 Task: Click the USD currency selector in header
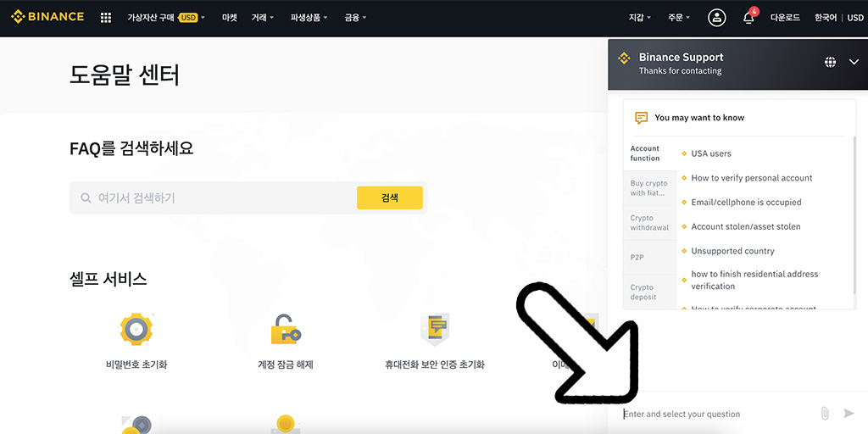854,18
